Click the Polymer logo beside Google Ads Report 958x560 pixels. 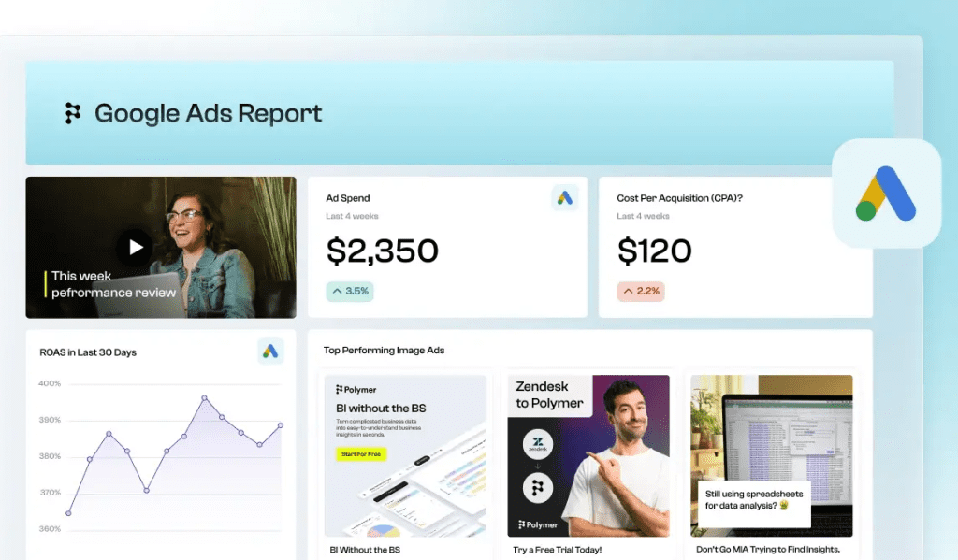pyautogui.click(x=73, y=113)
